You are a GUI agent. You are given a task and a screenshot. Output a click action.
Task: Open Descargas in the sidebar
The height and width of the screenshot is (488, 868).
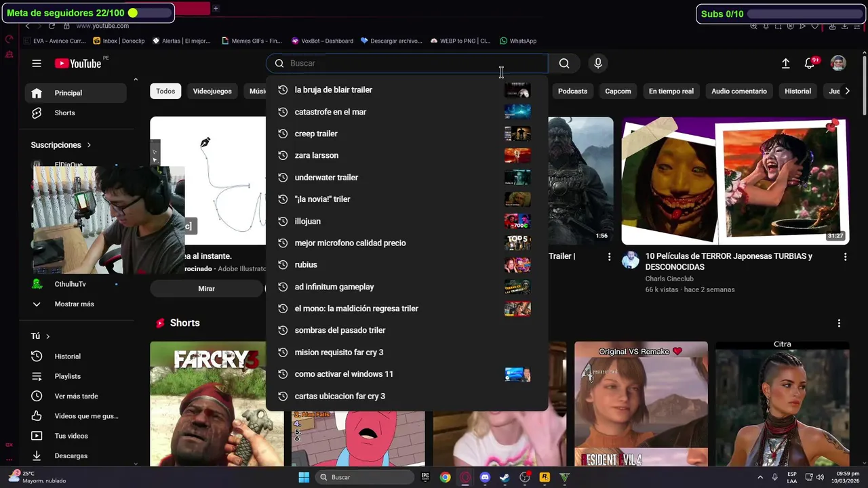coord(75,455)
